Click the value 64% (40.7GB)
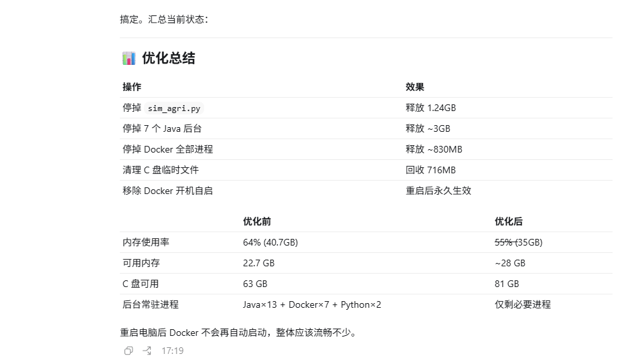Image resolution: width=642 pixels, height=364 pixels. tap(270, 242)
